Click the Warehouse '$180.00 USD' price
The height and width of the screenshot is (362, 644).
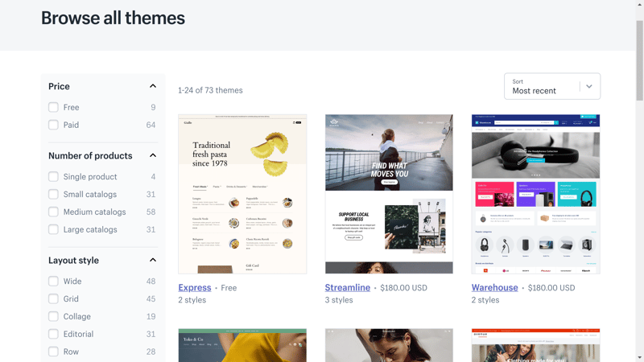coord(551,288)
